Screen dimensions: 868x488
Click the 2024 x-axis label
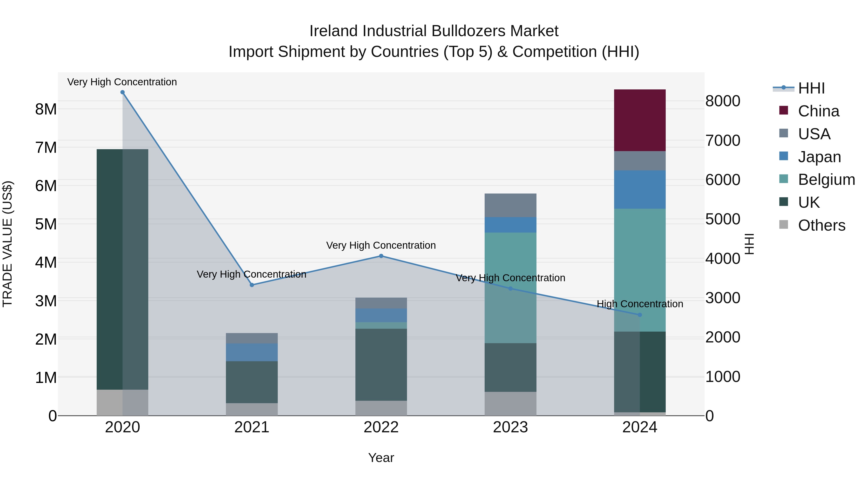coord(640,427)
